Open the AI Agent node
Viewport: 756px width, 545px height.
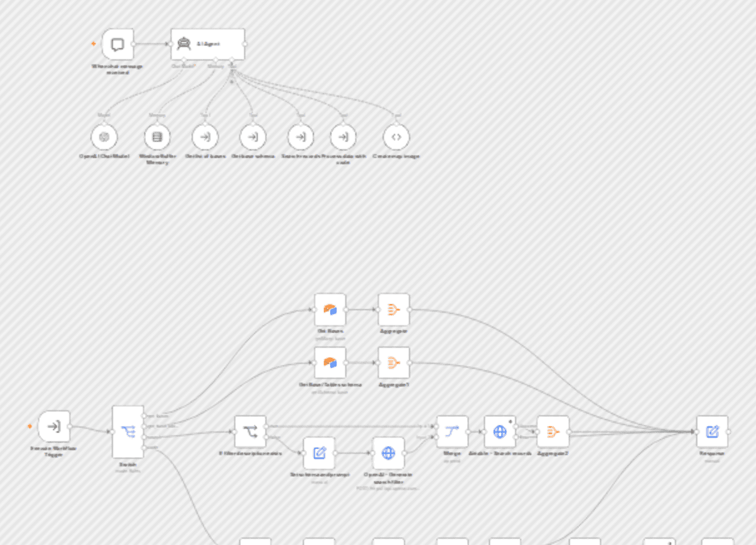(208, 44)
